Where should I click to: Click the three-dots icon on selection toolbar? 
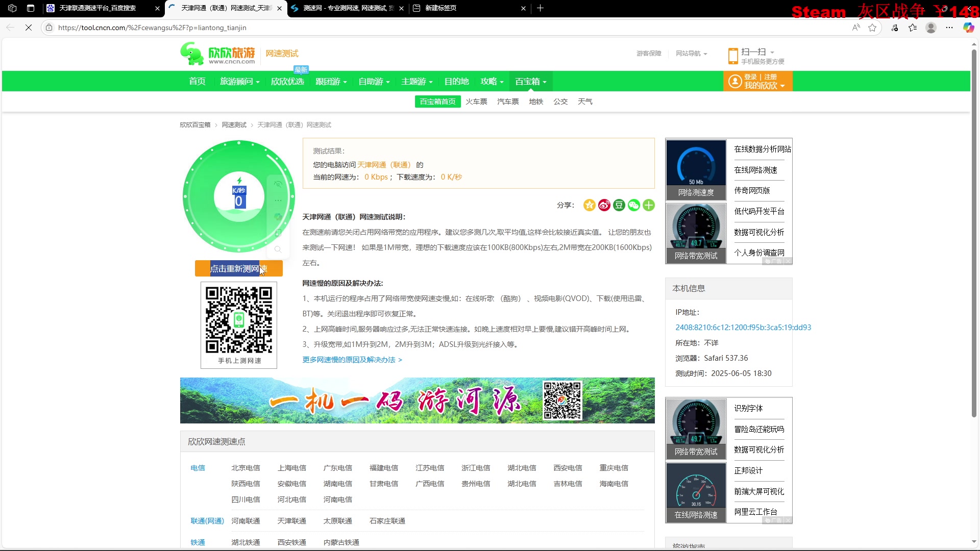[x=278, y=201]
